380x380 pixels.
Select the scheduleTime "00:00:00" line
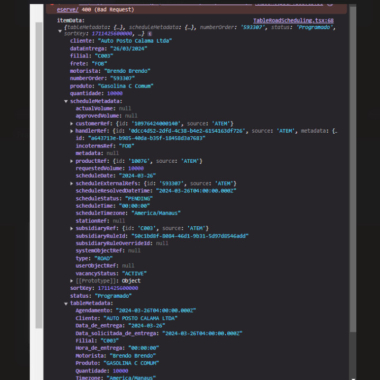coord(113,206)
